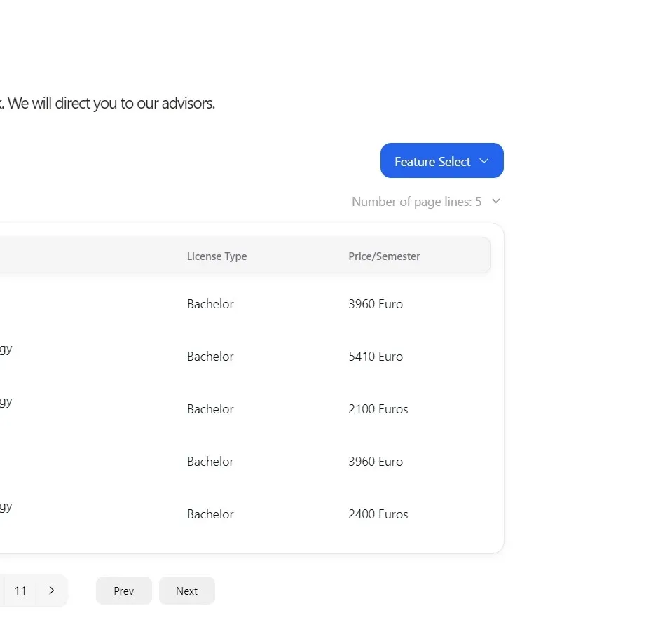This screenshot has width=672, height=641.
Task: Go to page 11 in pagination
Action: tap(20, 591)
